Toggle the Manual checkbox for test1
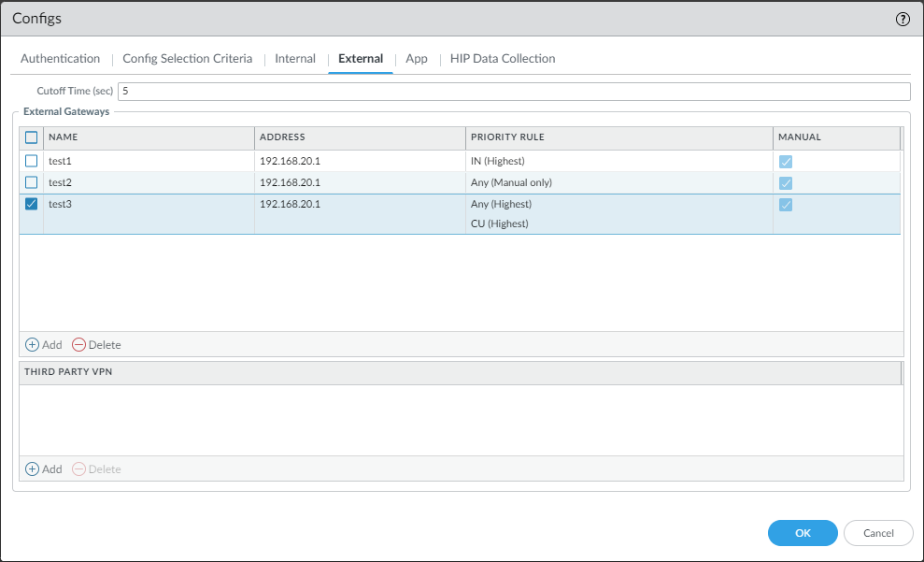924x562 pixels. pyautogui.click(x=786, y=162)
